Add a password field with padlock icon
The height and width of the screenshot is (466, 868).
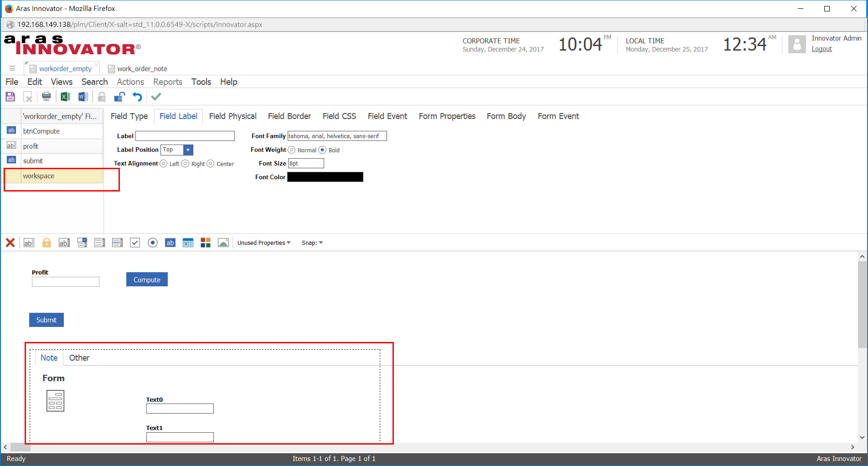pyautogui.click(x=46, y=243)
